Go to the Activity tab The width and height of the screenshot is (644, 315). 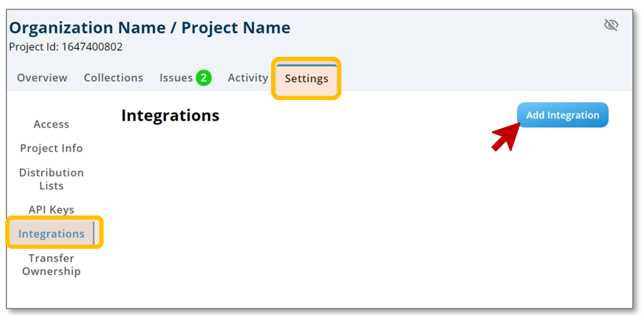point(248,78)
